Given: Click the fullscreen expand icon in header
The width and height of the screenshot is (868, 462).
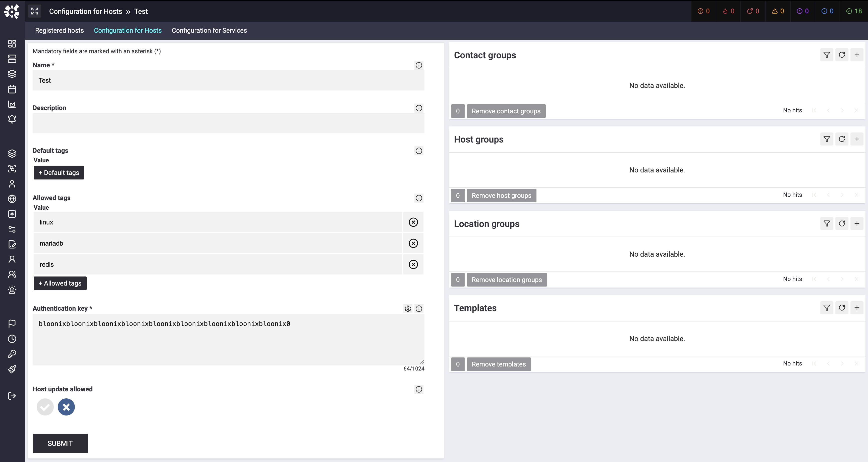Looking at the screenshot, I should pos(35,11).
